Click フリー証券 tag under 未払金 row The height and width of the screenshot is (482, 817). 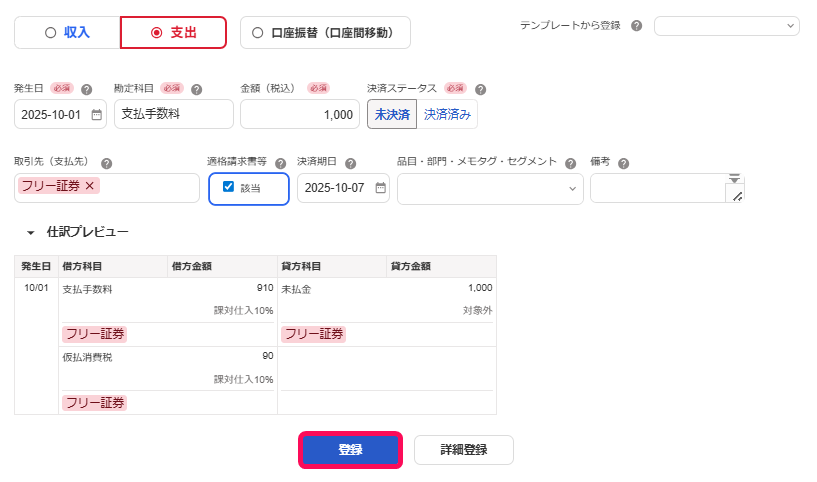pyautogui.click(x=313, y=334)
